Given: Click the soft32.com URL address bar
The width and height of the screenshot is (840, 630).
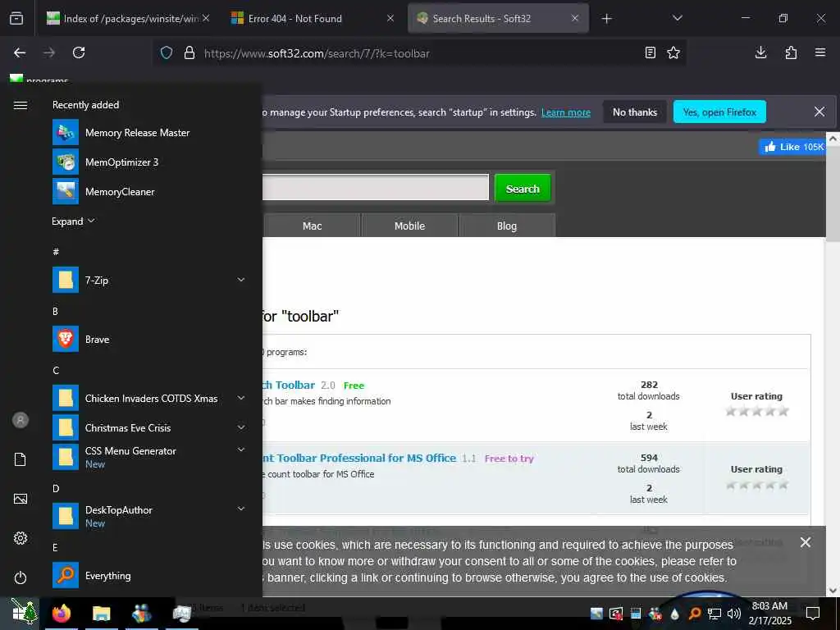Looking at the screenshot, I should [418, 53].
